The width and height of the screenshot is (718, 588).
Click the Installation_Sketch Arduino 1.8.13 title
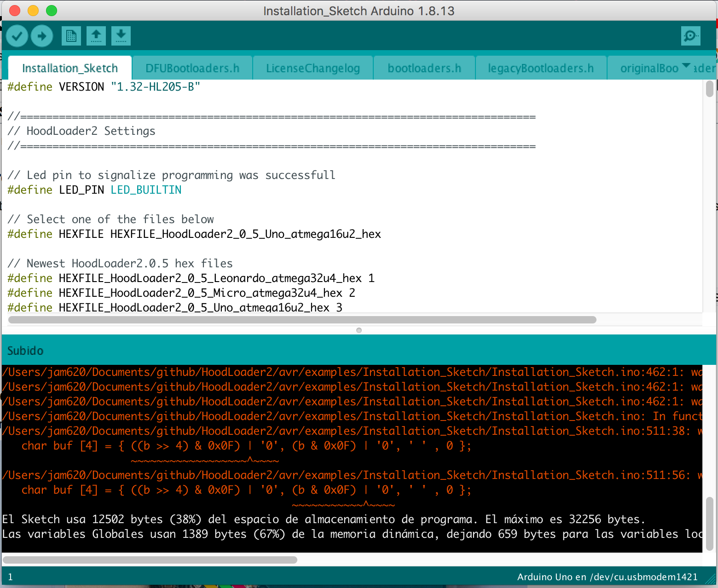click(x=359, y=11)
